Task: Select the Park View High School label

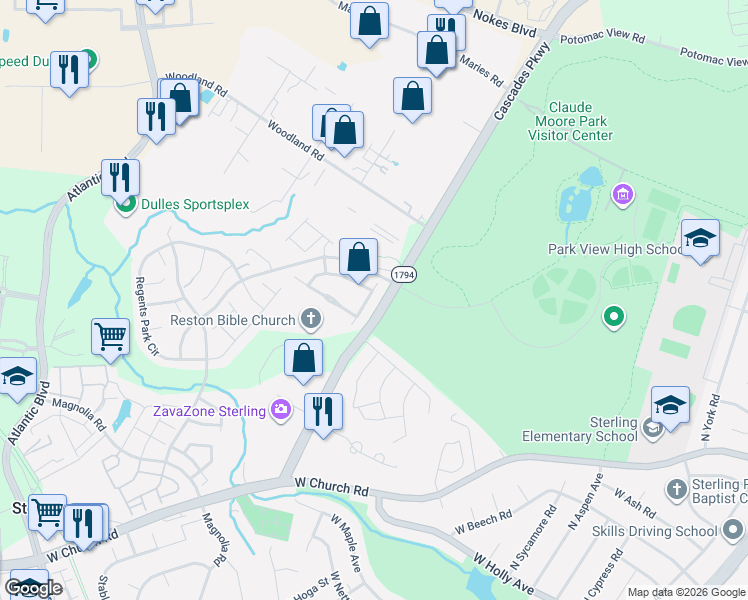Action: [615, 249]
